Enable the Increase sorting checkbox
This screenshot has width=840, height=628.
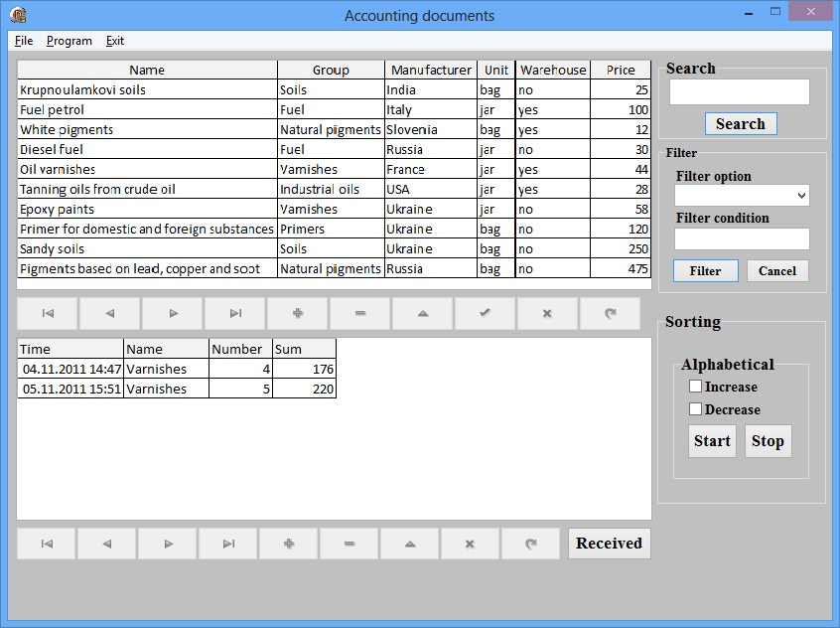(696, 387)
